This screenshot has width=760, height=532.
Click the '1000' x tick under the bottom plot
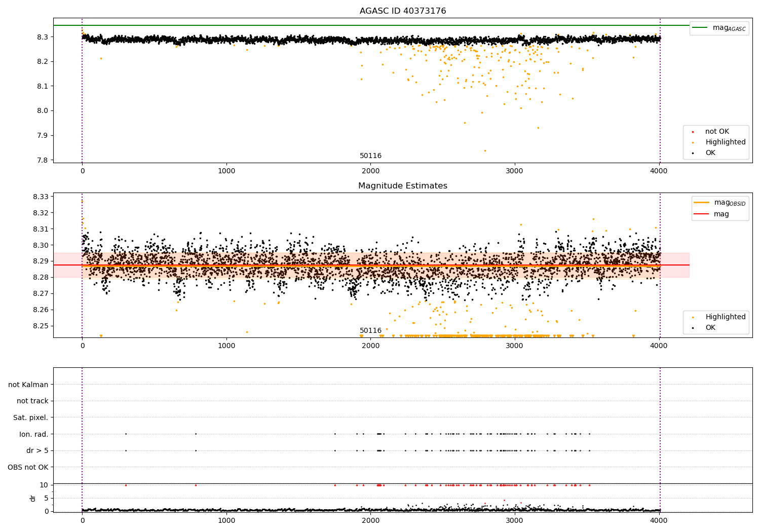226,520
